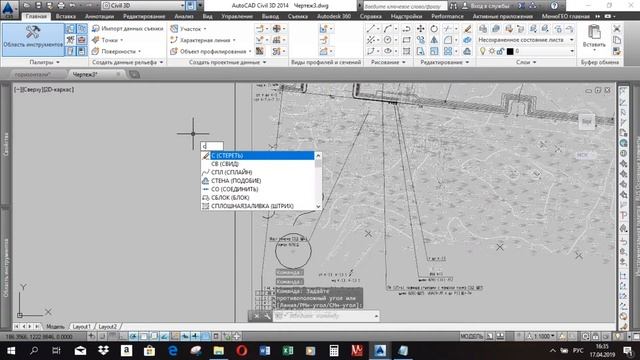Open Excel from the Windows taskbar
The width and height of the screenshot is (640, 360).
tap(288, 351)
